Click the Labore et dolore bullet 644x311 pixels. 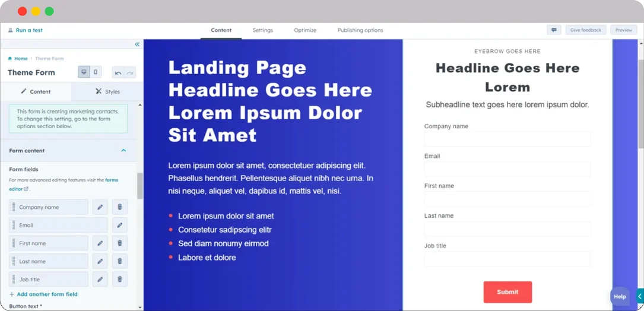pos(207,258)
